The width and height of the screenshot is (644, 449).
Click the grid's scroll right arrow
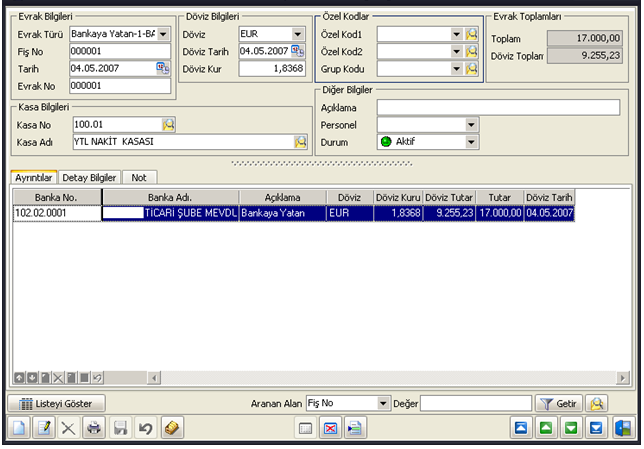[622, 378]
